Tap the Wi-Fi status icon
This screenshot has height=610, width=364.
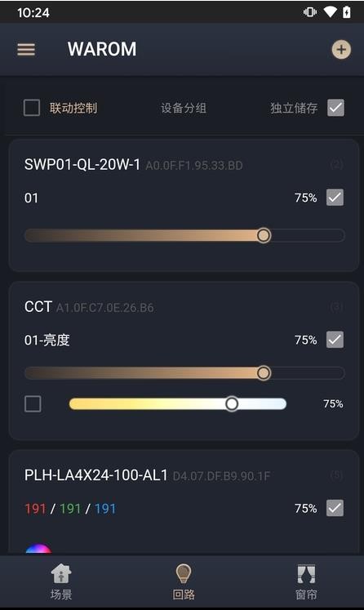(330, 12)
